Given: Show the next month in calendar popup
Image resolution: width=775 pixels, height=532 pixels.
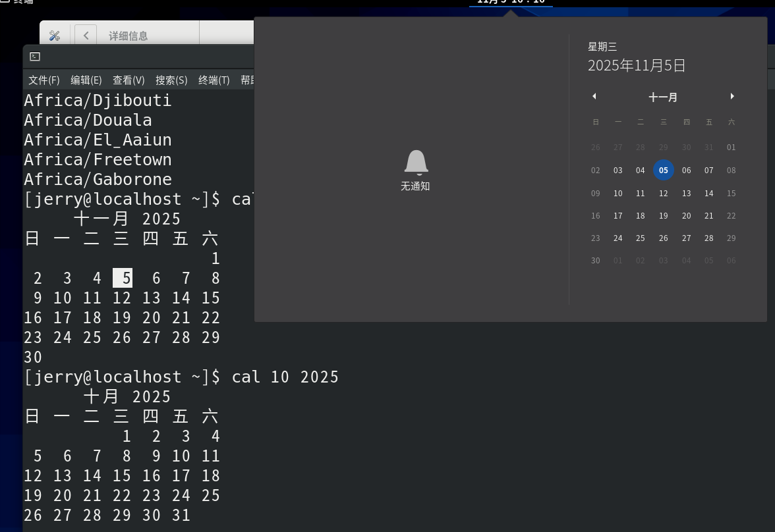Looking at the screenshot, I should [x=732, y=96].
